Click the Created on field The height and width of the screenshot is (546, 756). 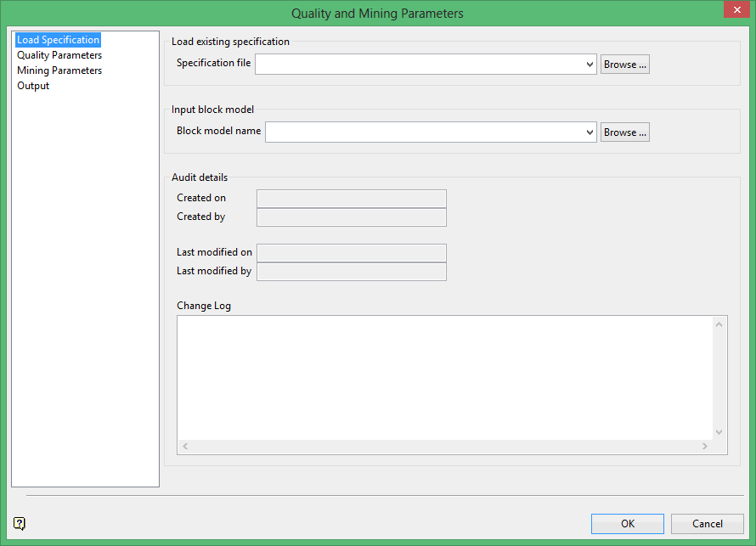pos(351,199)
